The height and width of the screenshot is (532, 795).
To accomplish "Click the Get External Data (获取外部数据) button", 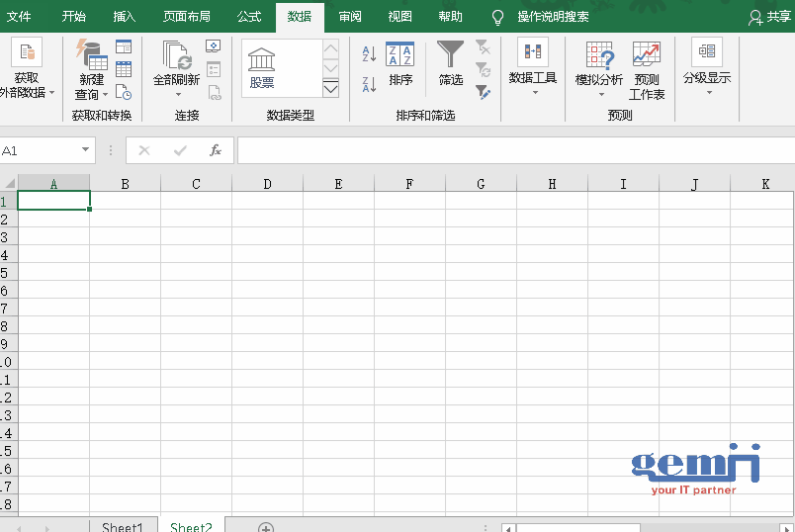I will (27, 71).
